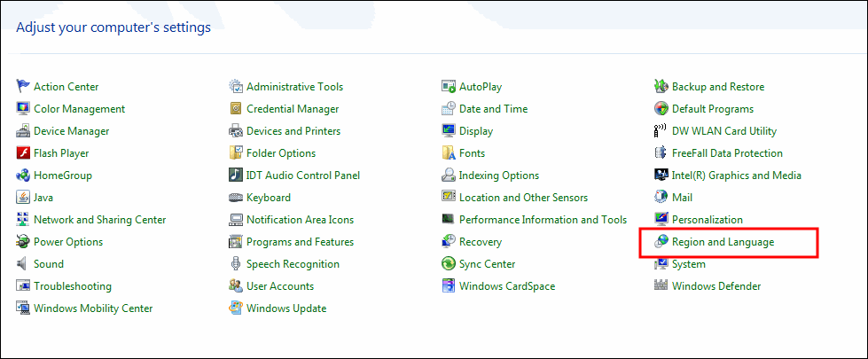Click the Backup and Restore icon
The width and height of the screenshot is (868, 359).
coord(661,86)
